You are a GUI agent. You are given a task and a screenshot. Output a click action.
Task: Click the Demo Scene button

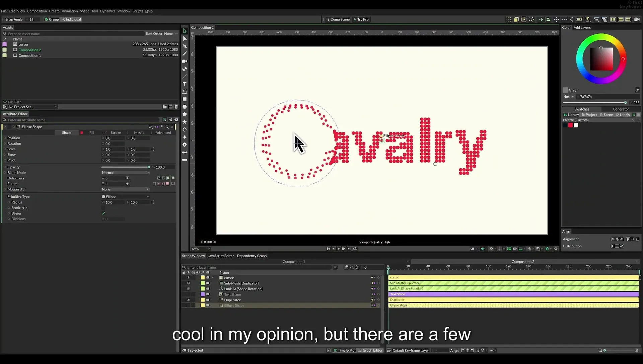pyautogui.click(x=338, y=19)
